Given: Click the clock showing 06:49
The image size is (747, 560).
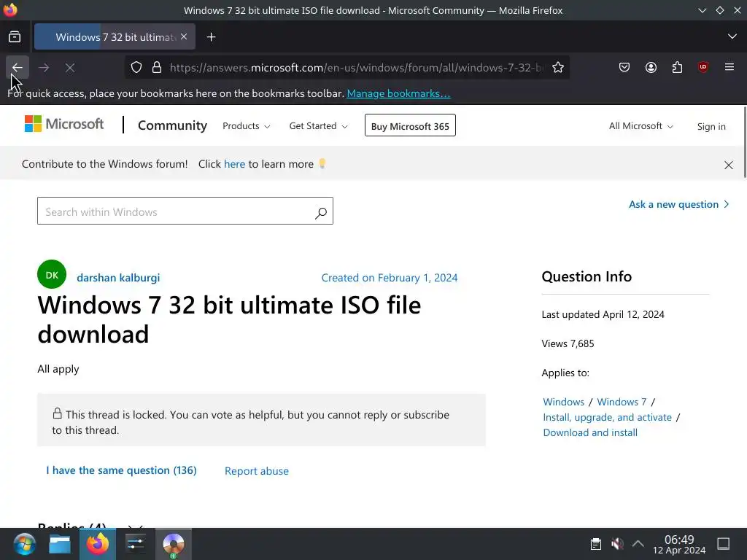Looking at the screenshot, I should click(x=679, y=544).
